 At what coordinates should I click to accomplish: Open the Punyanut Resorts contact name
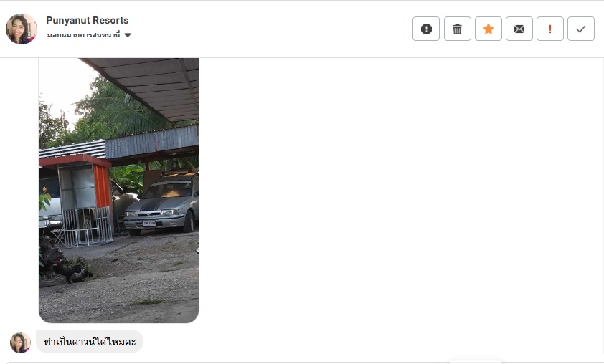click(x=88, y=20)
